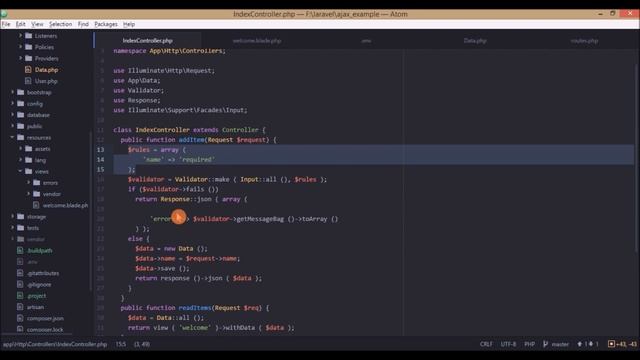640x360 pixels.
Task: Expand the config folder arrow
Action: (x=13, y=104)
